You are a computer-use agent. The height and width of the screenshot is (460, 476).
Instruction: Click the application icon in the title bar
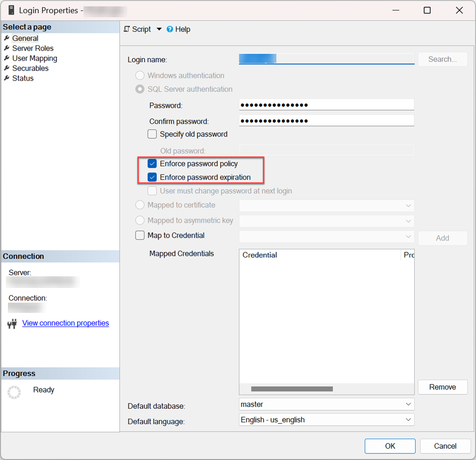pyautogui.click(x=11, y=10)
